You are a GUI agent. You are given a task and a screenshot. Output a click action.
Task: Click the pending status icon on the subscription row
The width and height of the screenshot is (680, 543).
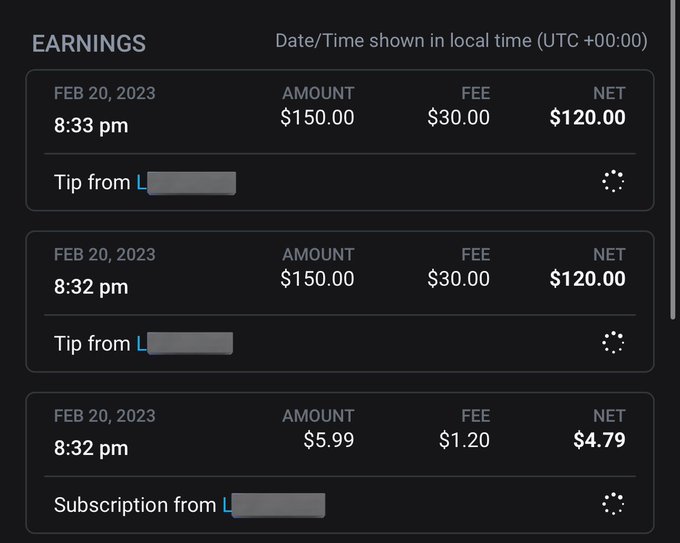pos(613,503)
